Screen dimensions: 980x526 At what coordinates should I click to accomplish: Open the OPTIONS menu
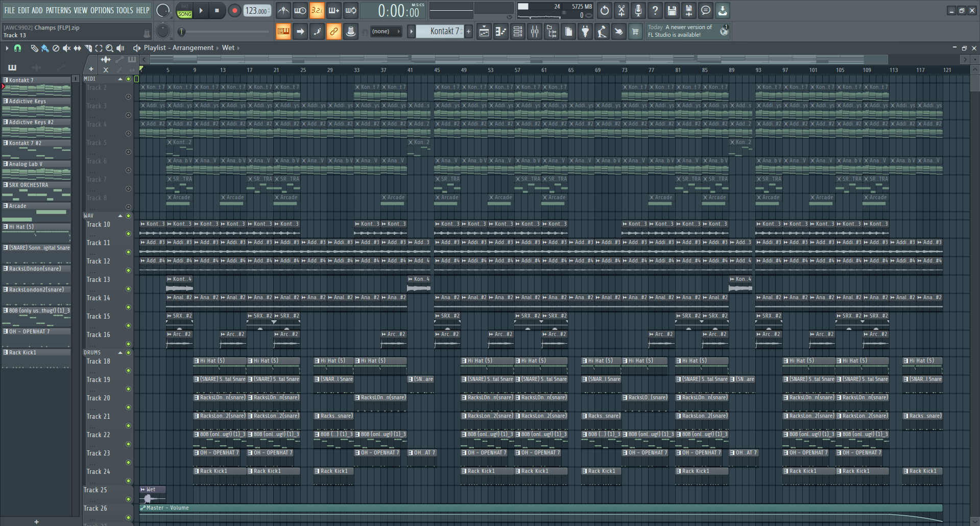click(102, 10)
